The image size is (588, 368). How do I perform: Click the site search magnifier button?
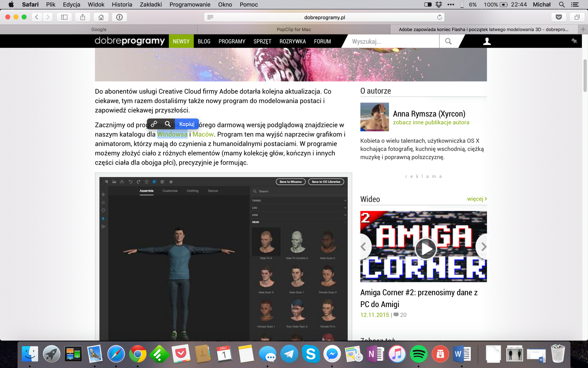pos(448,41)
